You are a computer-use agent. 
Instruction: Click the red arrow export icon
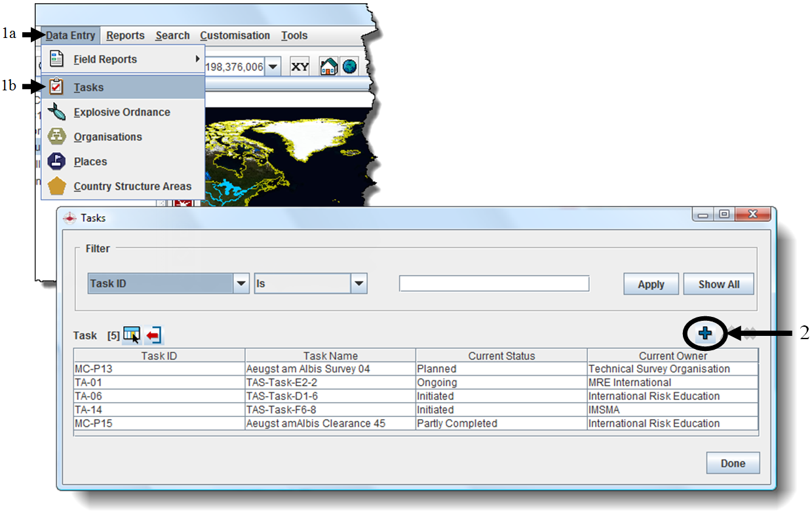point(154,335)
